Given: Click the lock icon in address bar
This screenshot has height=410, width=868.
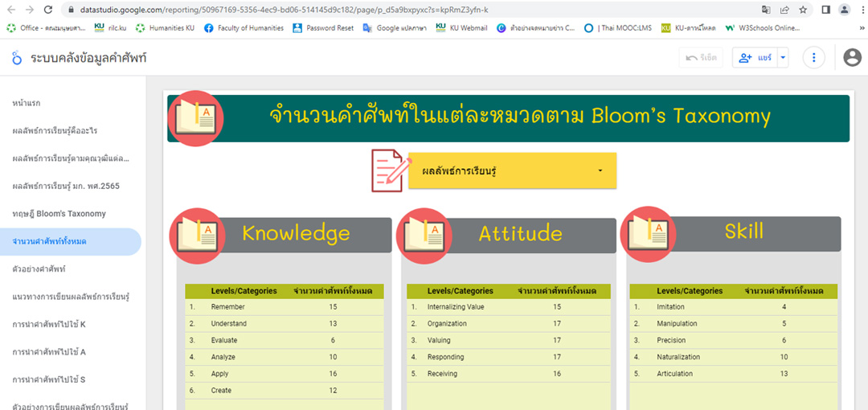Looking at the screenshot, I should [x=70, y=10].
